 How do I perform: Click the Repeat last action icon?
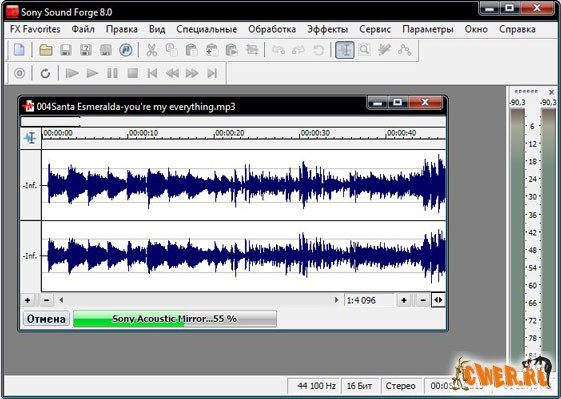point(318,50)
